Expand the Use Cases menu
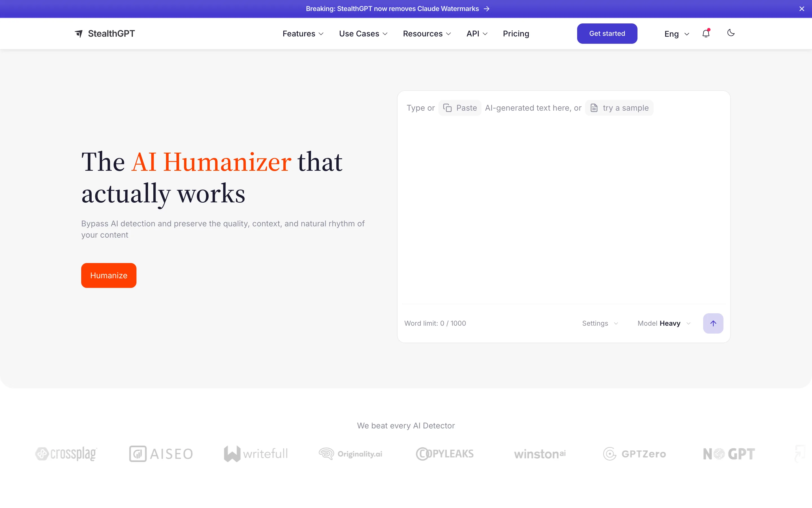This screenshot has width=812, height=508. pos(363,34)
